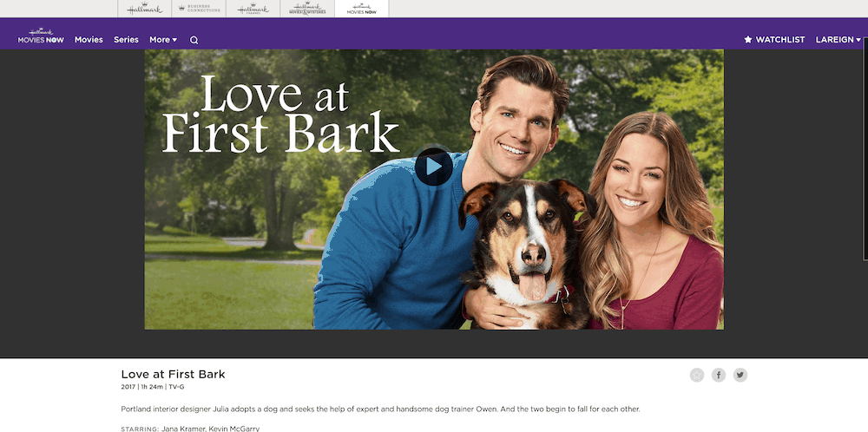
Task: Click the page scrollbar on right edge
Action: pyautogui.click(x=865, y=148)
